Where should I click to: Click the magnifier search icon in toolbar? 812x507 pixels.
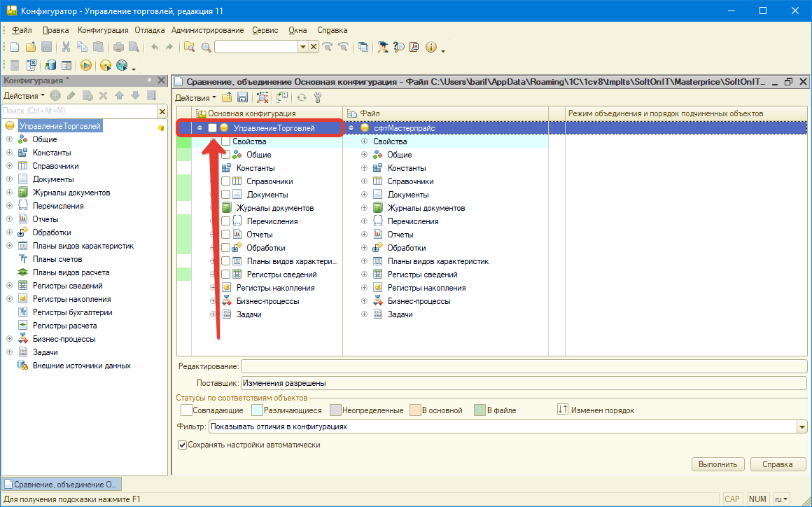pos(206,47)
